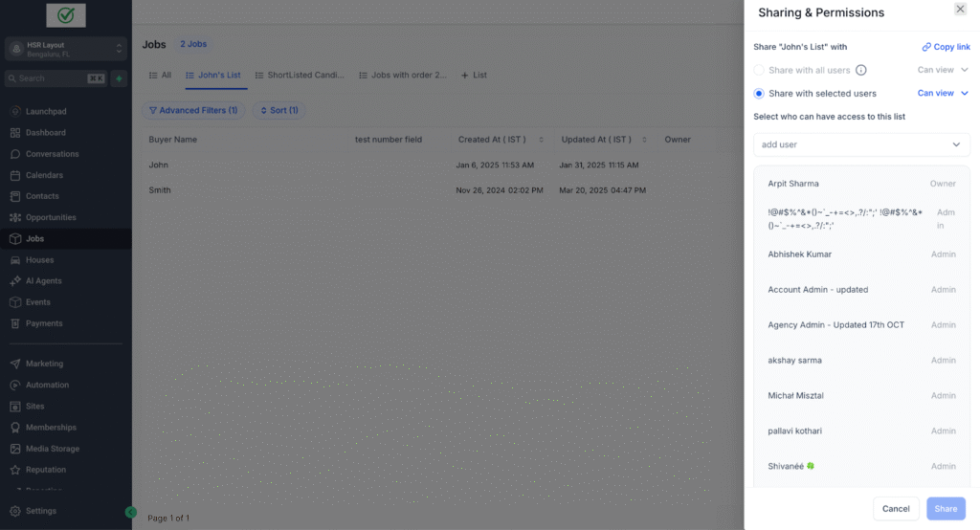The image size is (980, 530).
Task: Open the add user dropdown
Action: coord(861,144)
